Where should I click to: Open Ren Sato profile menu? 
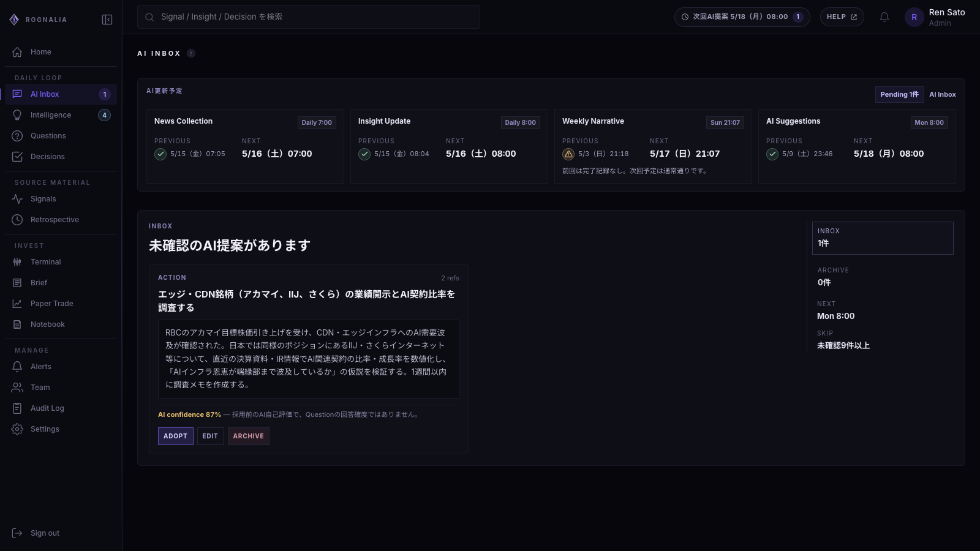(935, 17)
